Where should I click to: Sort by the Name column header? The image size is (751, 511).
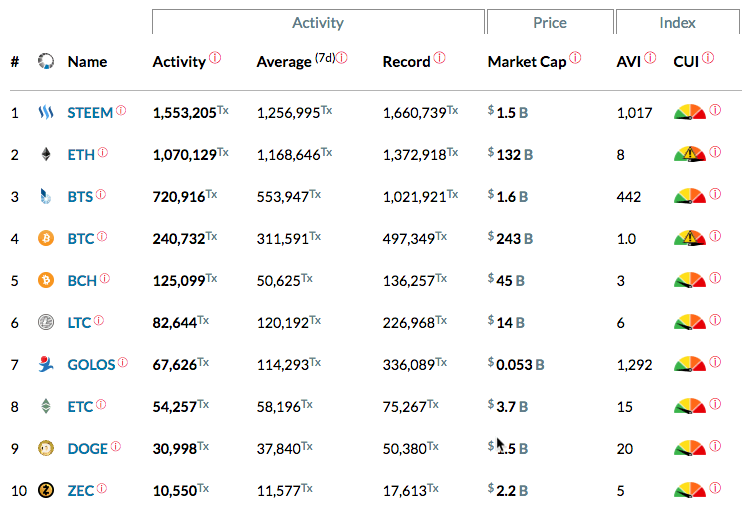click(x=87, y=62)
